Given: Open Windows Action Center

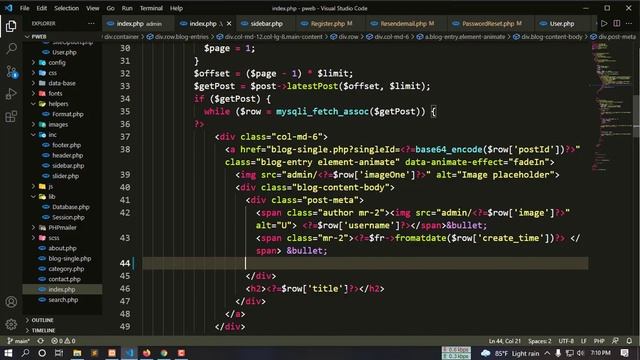Looking at the screenshot, I should click(624, 353).
